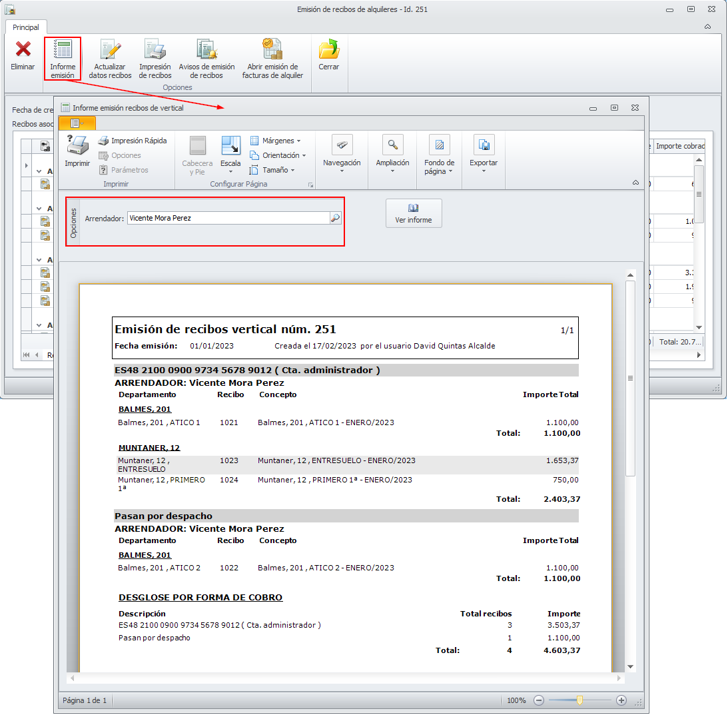728x715 pixels.
Task: Click the Parámetros item
Action: [124, 170]
